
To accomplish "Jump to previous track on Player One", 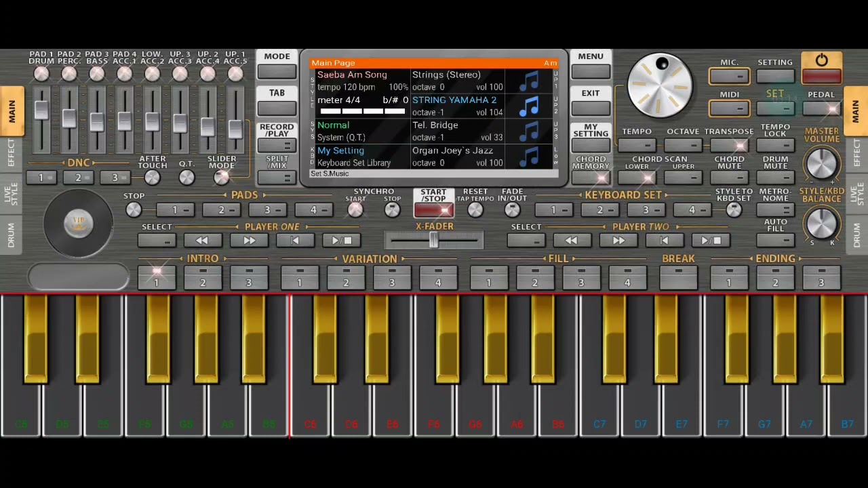I will coord(295,241).
